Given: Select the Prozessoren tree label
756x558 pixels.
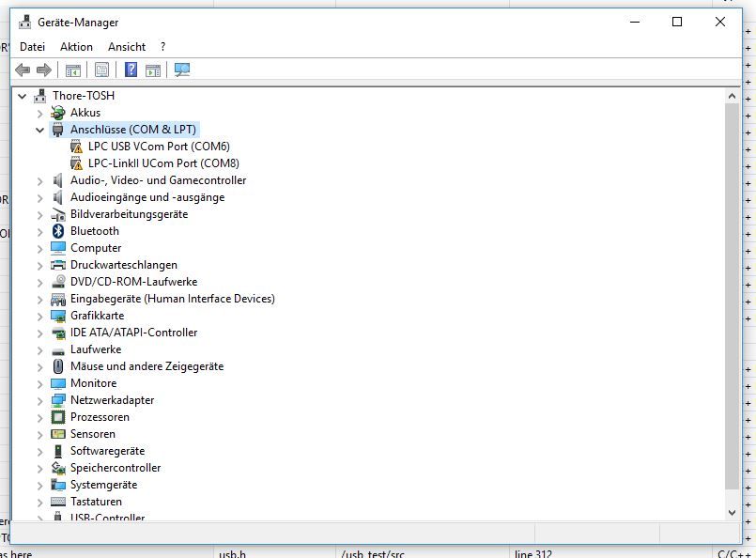Looking at the screenshot, I should coord(100,417).
